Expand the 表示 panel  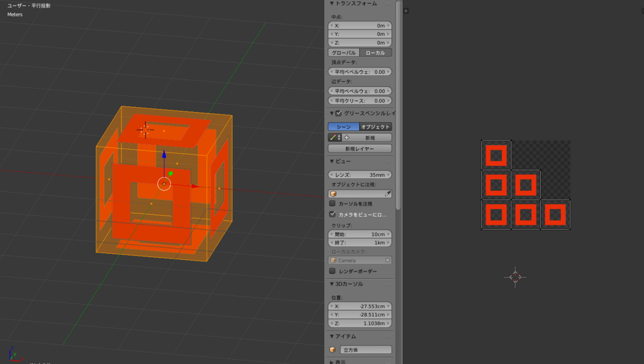[332, 362]
